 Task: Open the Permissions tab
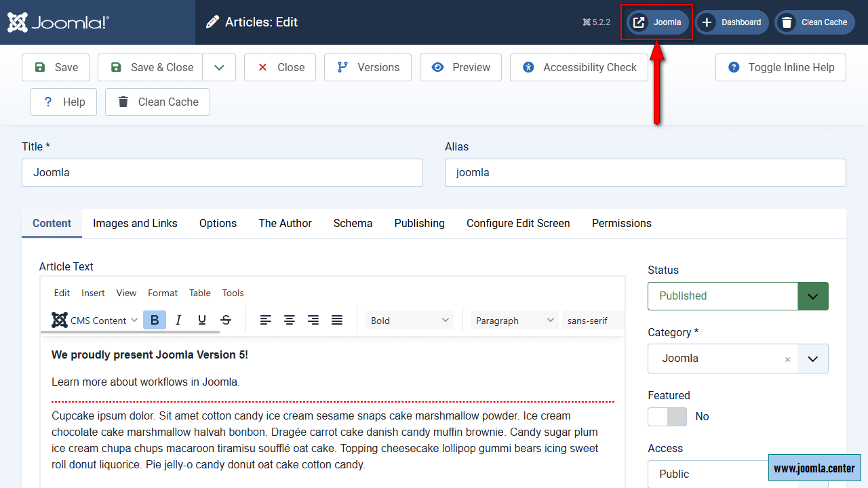pos(621,223)
